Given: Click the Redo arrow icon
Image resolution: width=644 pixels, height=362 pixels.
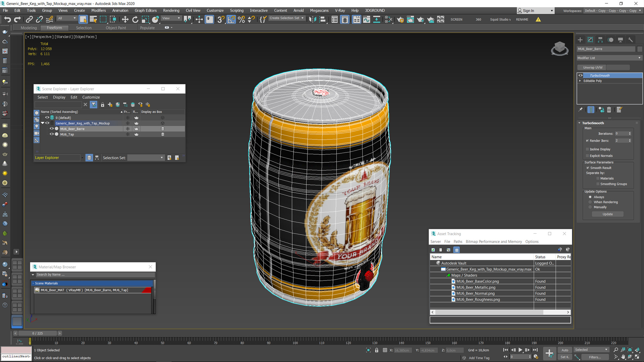Looking at the screenshot, I should [x=17, y=19].
